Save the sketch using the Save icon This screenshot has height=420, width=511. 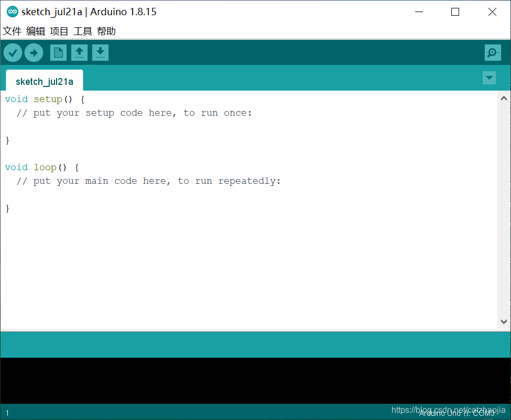[100, 52]
